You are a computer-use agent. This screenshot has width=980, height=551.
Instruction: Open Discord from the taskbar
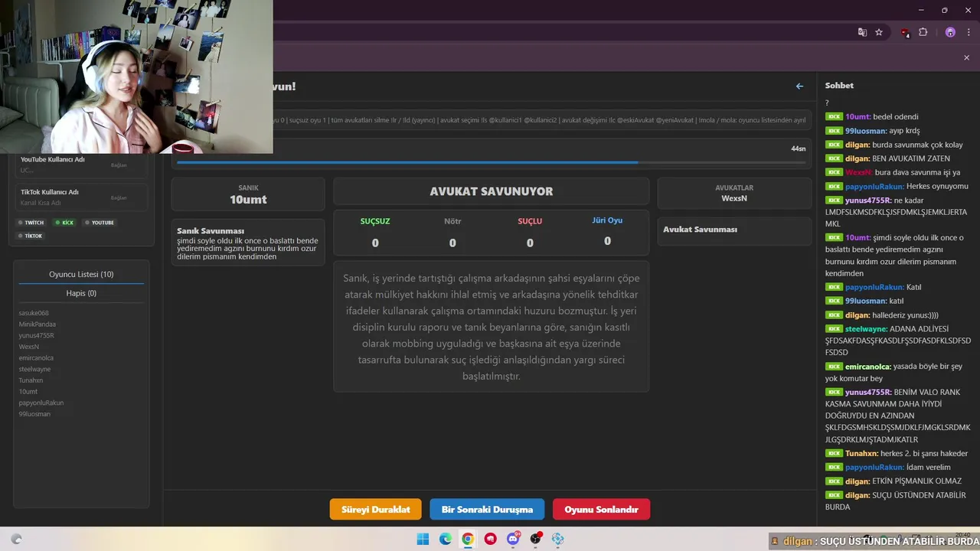(513, 539)
